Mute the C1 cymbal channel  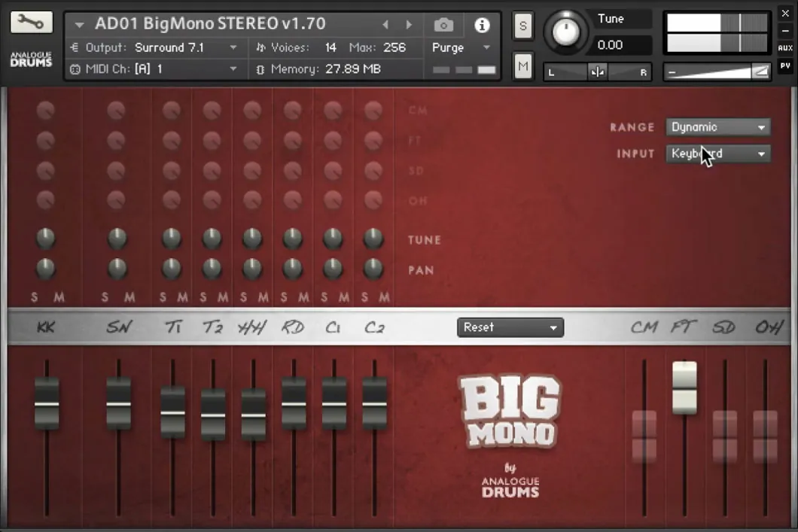[344, 297]
